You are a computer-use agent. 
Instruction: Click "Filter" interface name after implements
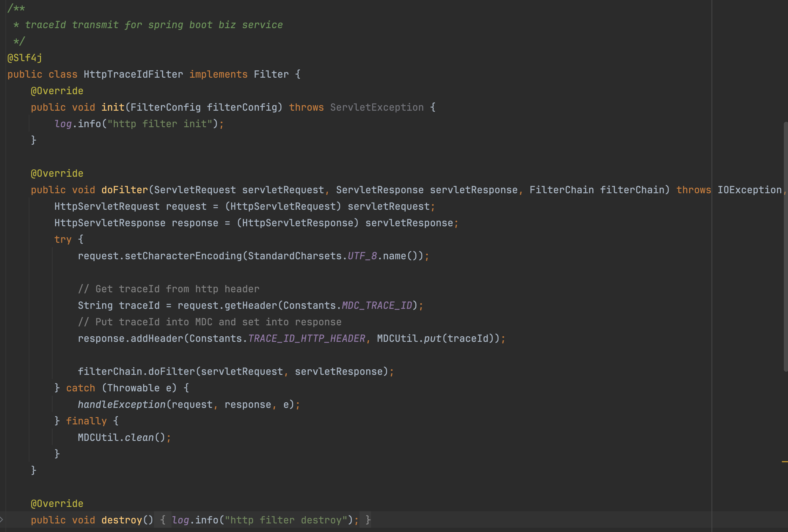point(271,74)
